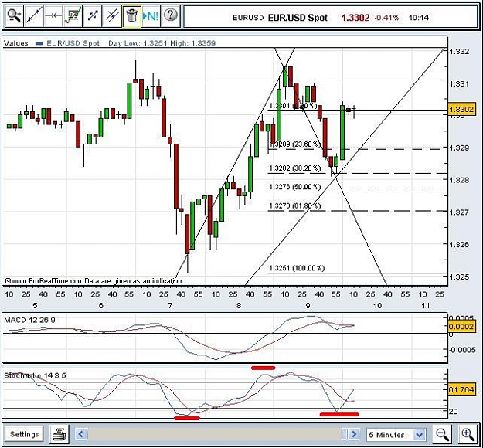
Task: Select the parallel channel lines tool
Action: (x=112, y=15)
